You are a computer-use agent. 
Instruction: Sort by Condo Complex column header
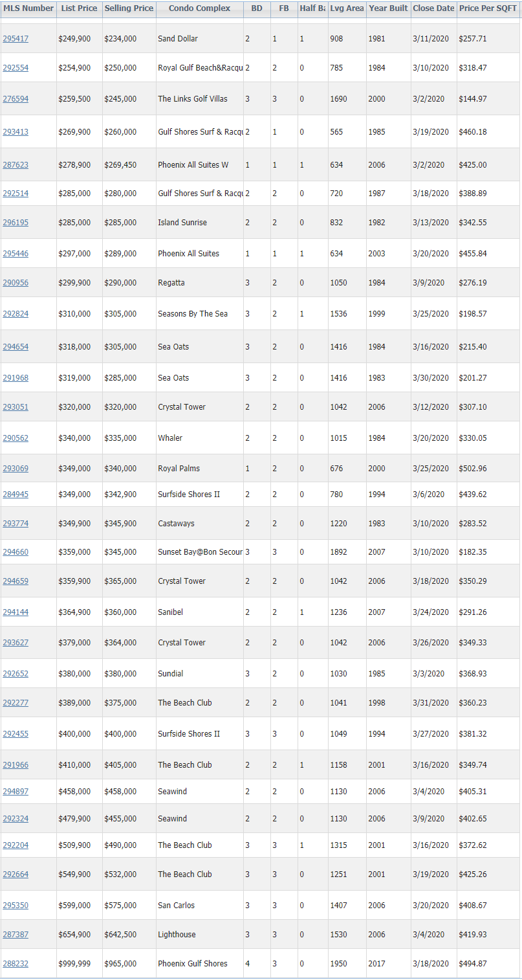point(200,8)
